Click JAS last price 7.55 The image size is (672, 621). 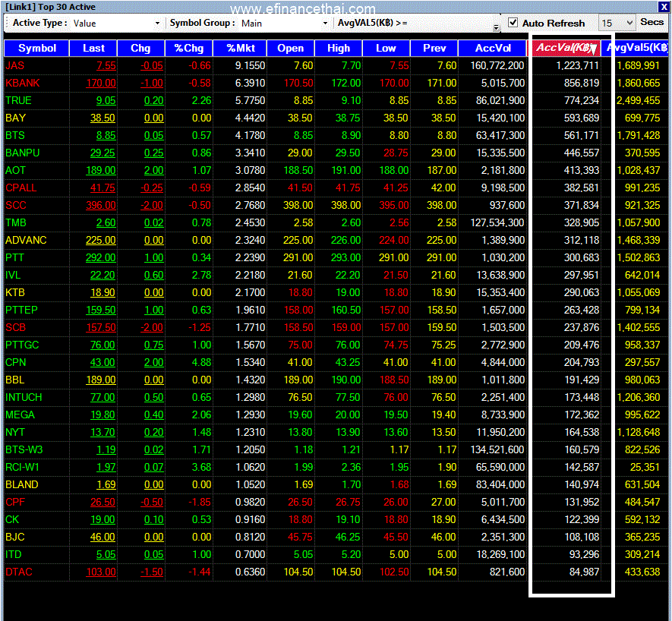(x=106, y=65)
